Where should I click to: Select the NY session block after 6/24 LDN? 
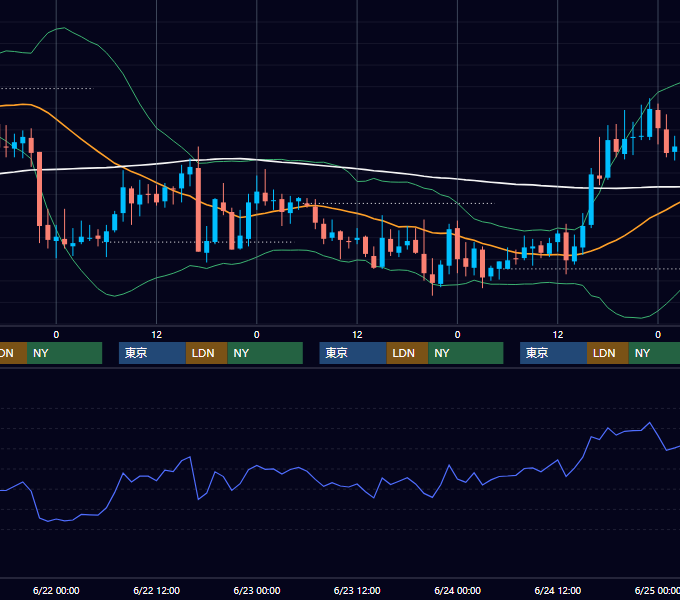tap(654, 353)
